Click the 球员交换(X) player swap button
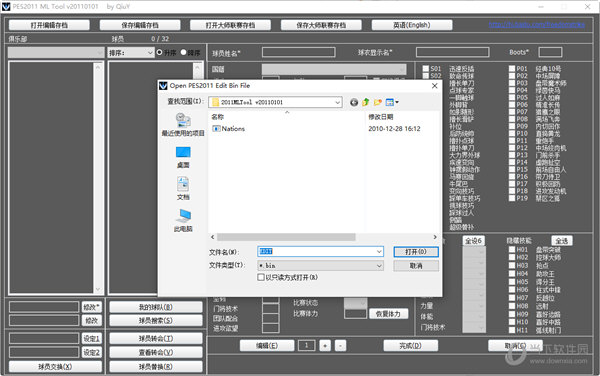The height and width of the screenshot is (376, 600). point(55,366)
